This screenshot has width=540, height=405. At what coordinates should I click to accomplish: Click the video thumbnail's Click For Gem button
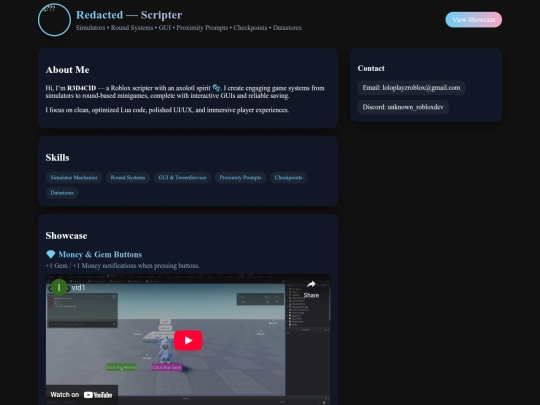coord(167,367)
